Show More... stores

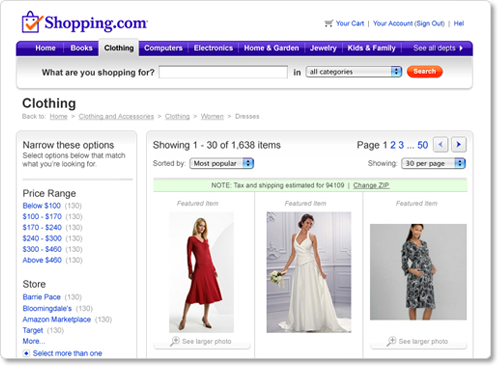(34, 341)
